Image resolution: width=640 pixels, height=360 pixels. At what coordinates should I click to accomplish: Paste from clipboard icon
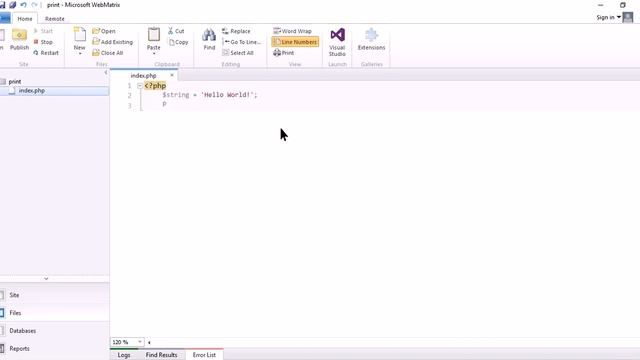pos(154,35)
